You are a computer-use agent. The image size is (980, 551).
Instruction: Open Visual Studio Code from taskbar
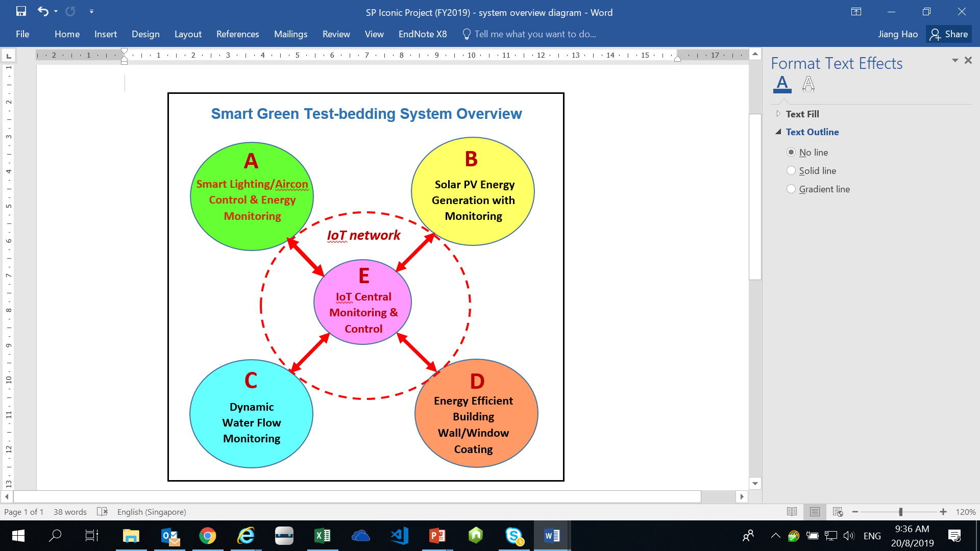click(x=399, y=536)
